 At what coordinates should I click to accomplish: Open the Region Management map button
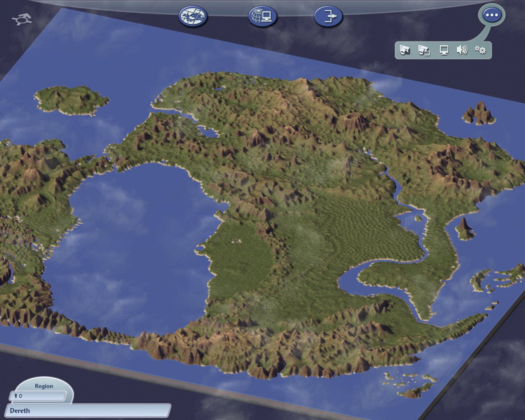point(193,17)
